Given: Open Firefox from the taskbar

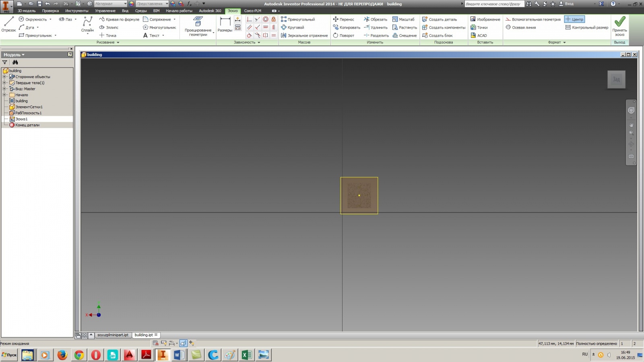Looking at the screenshot, I should pyautogui.click(x=62, y=355).
